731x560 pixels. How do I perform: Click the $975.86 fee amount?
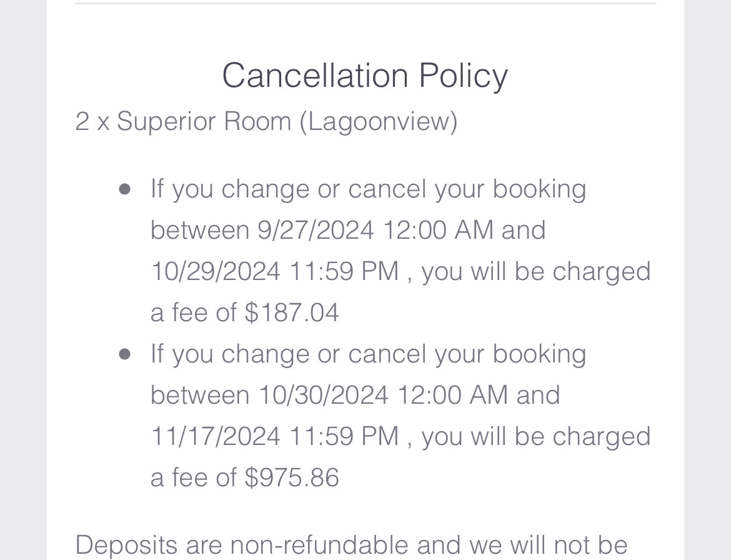(292, 477)
